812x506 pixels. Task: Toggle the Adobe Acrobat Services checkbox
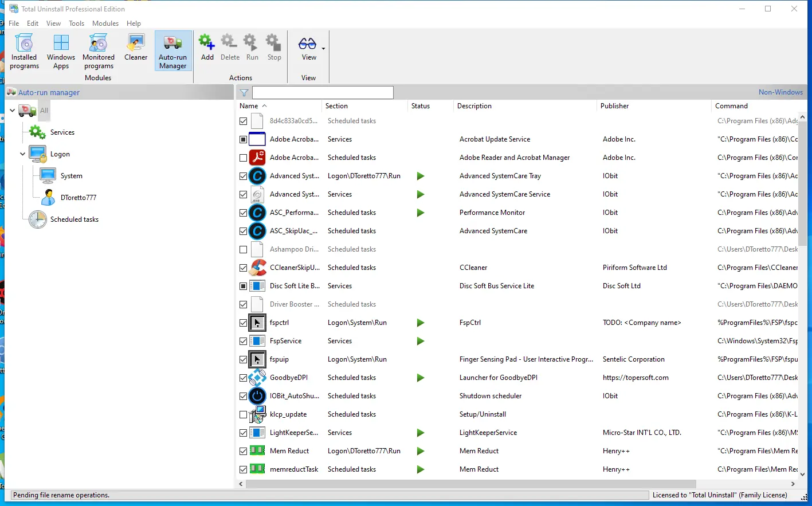coord(244,139)
